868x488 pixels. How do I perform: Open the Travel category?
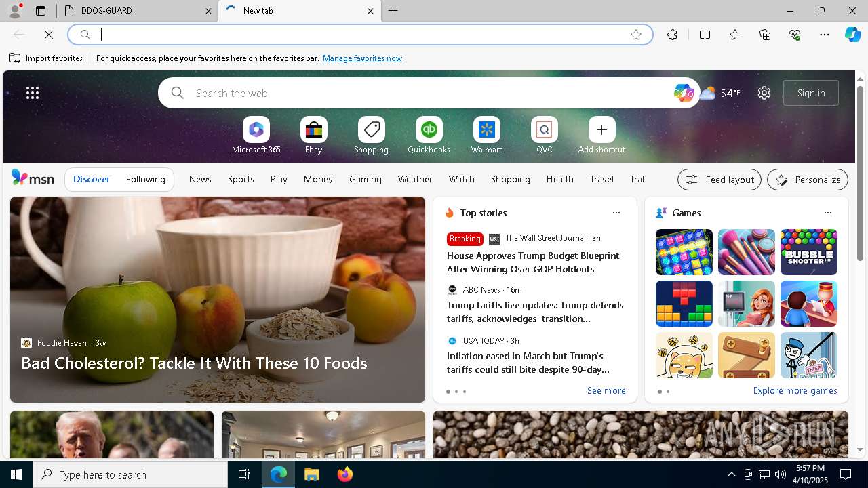(x=601, y=179)
